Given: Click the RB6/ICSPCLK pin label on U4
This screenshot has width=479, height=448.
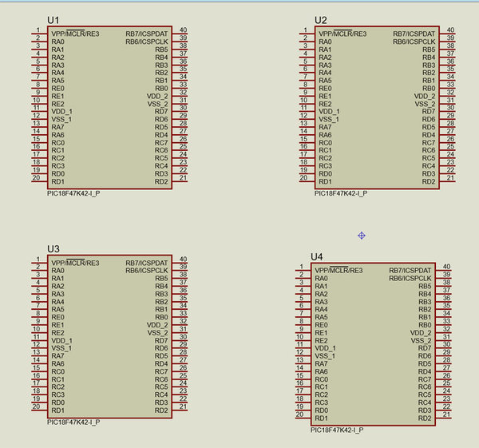Looking at the screenshot, I should click(410, 279).
